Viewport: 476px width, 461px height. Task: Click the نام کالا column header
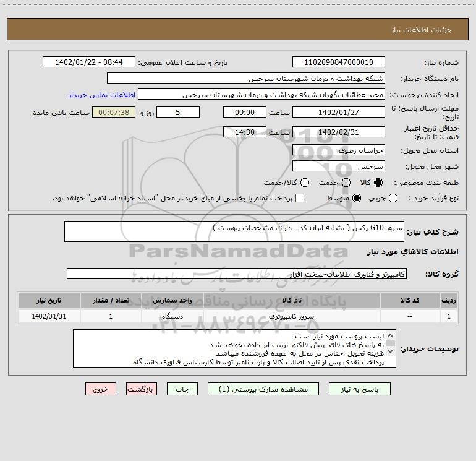click(291, 300)
